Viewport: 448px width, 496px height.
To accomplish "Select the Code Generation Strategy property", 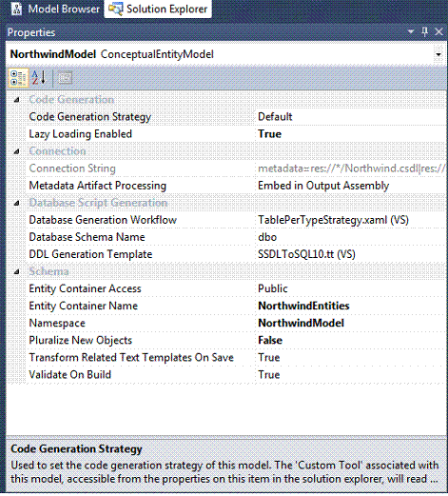I will [x=90, y=117].
